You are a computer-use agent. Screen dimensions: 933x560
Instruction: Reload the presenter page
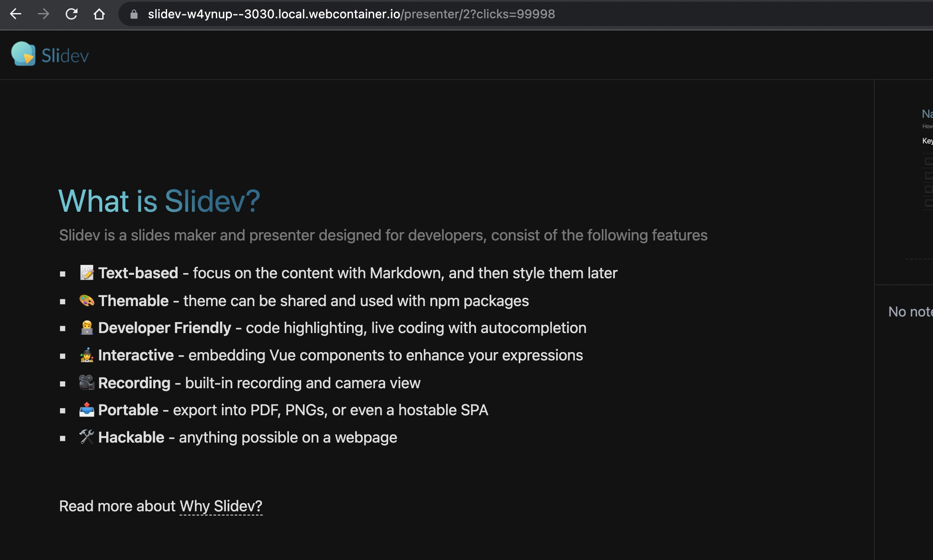(72, 14)
